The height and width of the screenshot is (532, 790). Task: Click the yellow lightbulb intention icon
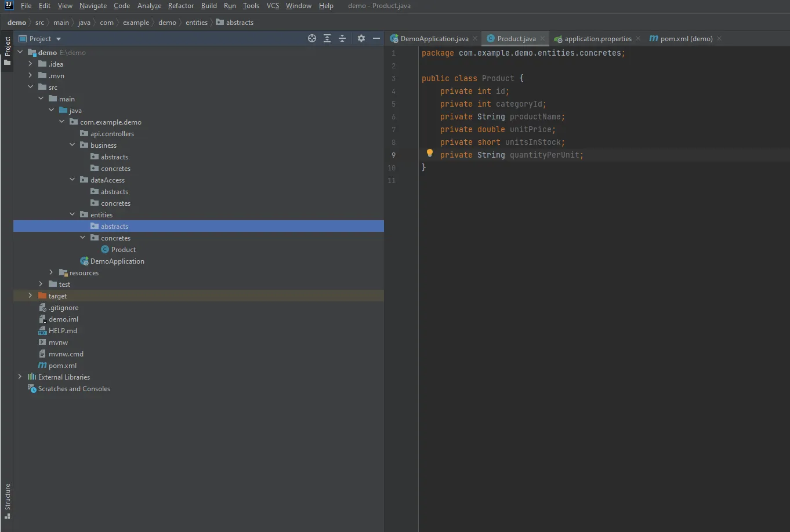430,154
